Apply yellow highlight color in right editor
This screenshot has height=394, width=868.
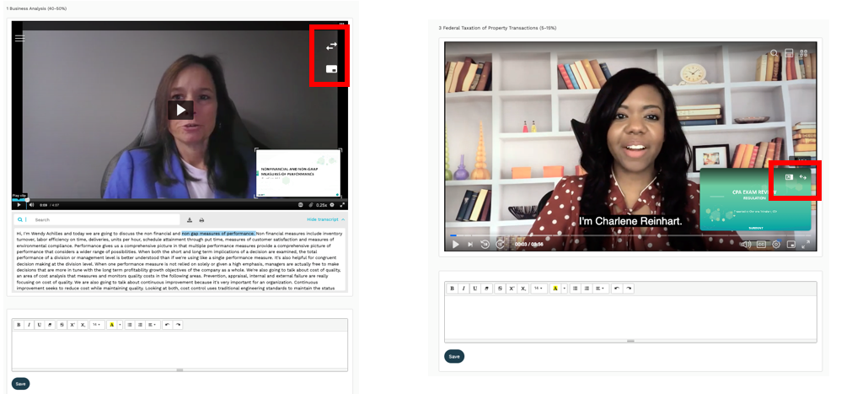pyautogui.click(x=555, y=289)
